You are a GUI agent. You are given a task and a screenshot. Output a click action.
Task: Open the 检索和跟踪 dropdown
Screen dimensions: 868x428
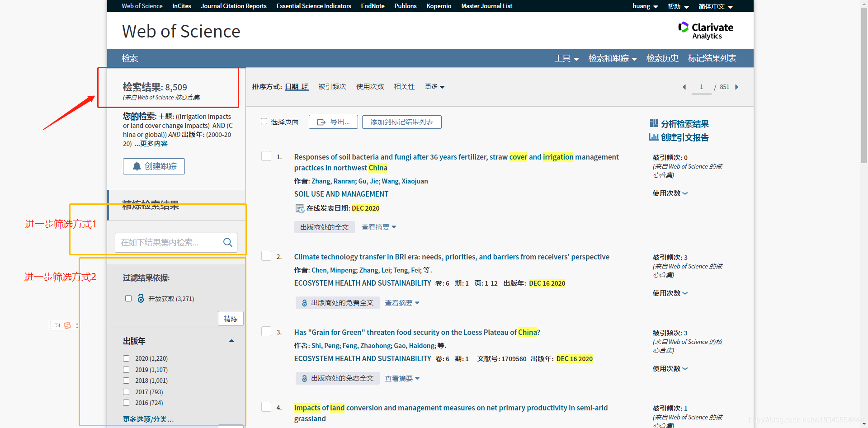click(x=613, y=58)
